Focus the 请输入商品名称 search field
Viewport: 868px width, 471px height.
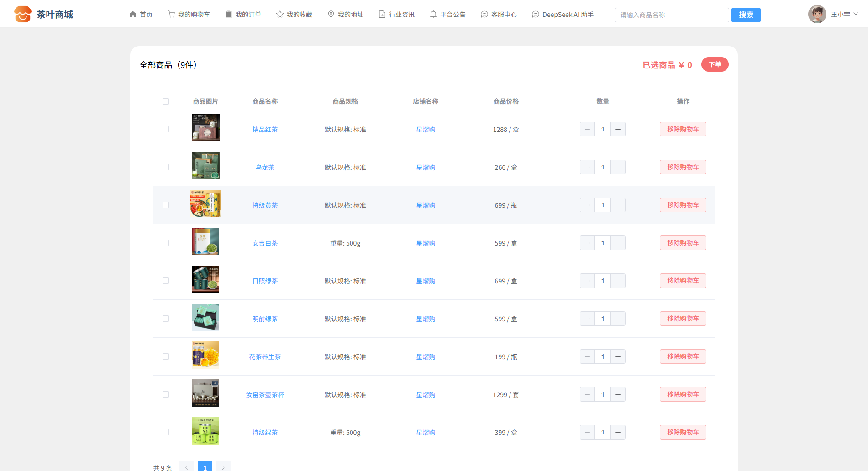pyautogui.click(x=671, y=15)
